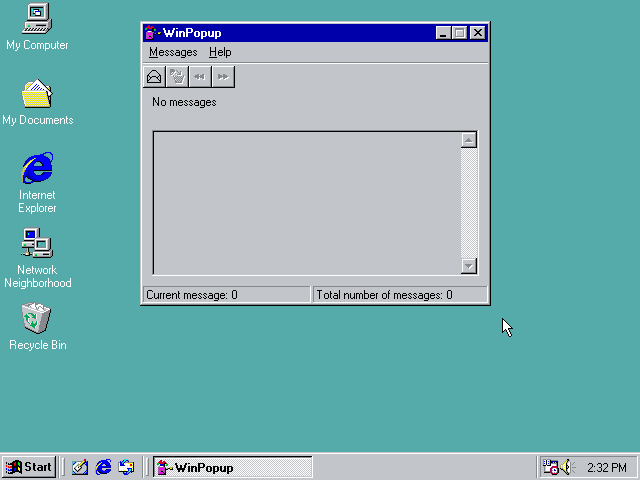Image resolution: width=640 pixels, height=480 pixels.
Task: Click the Task Scheduler tray icon
Action: pyautogui.click(x=550, y=467)
